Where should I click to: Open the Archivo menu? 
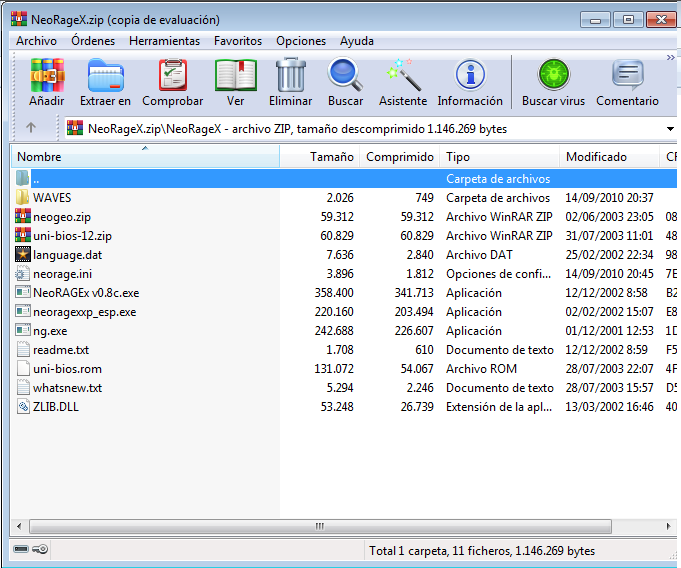[36, 41]
